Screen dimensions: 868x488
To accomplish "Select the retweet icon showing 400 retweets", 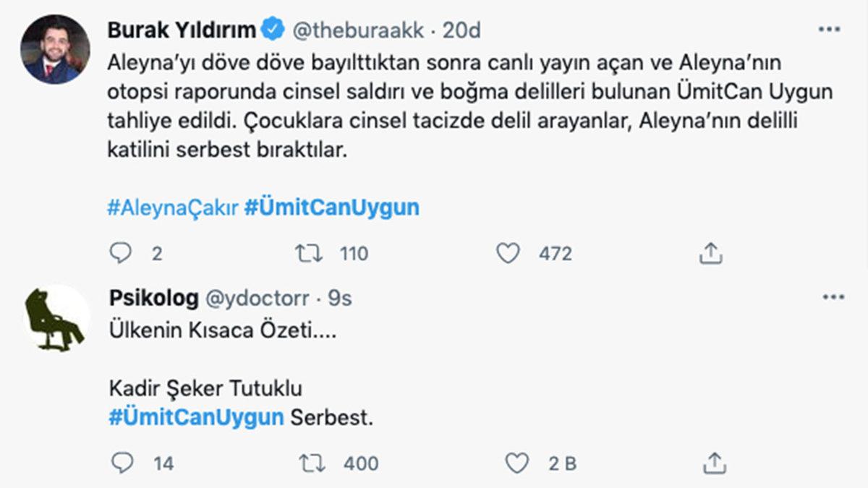I will click(x=312, y=463).
